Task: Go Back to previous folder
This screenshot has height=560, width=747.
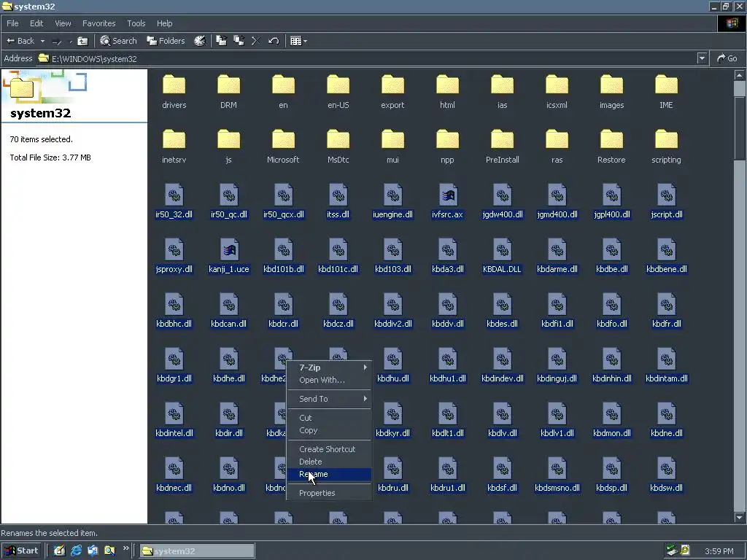Action: tap(20, 41)
